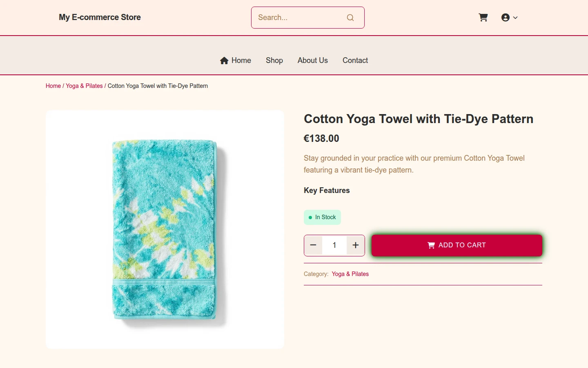588x368 pixels.
Task: Click the cart icon inside Add to Cart
Action: (x=431, y=245)
